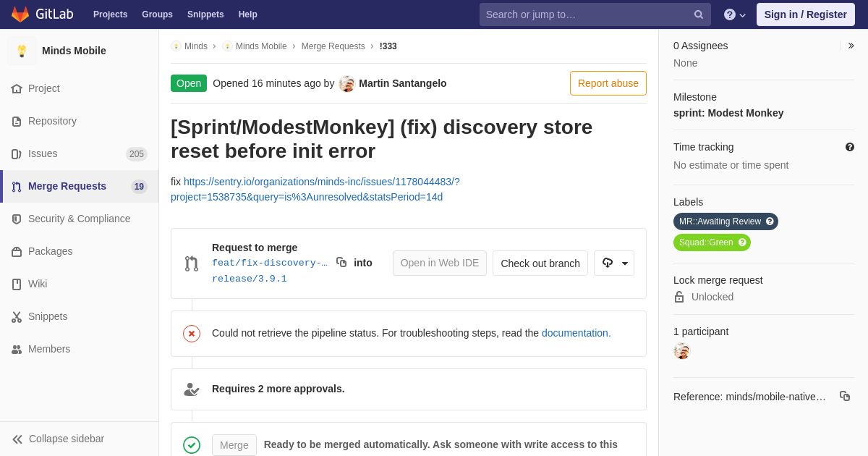Click Sign in / Register

click(805, 14)
